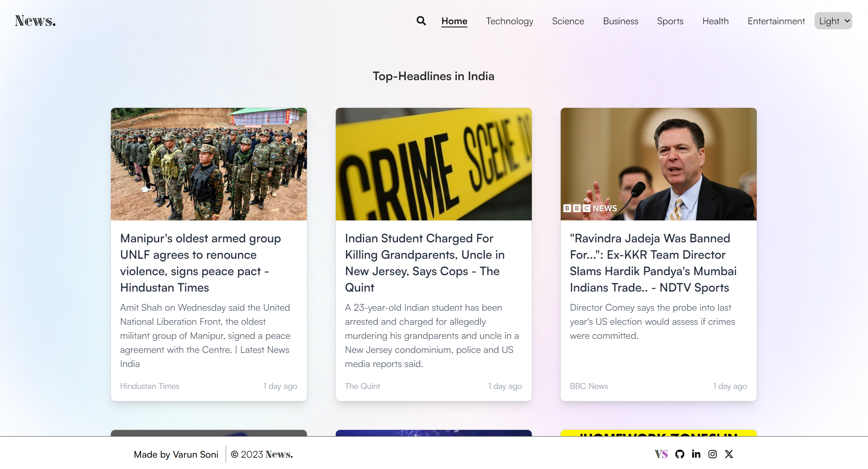The image size is (868, 469).
Task: Open the search magnifier icon
Action: [421, 21]
